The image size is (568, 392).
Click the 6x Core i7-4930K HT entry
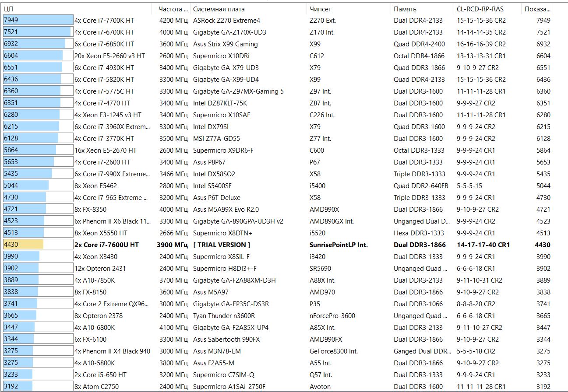[x=104, y=68]
